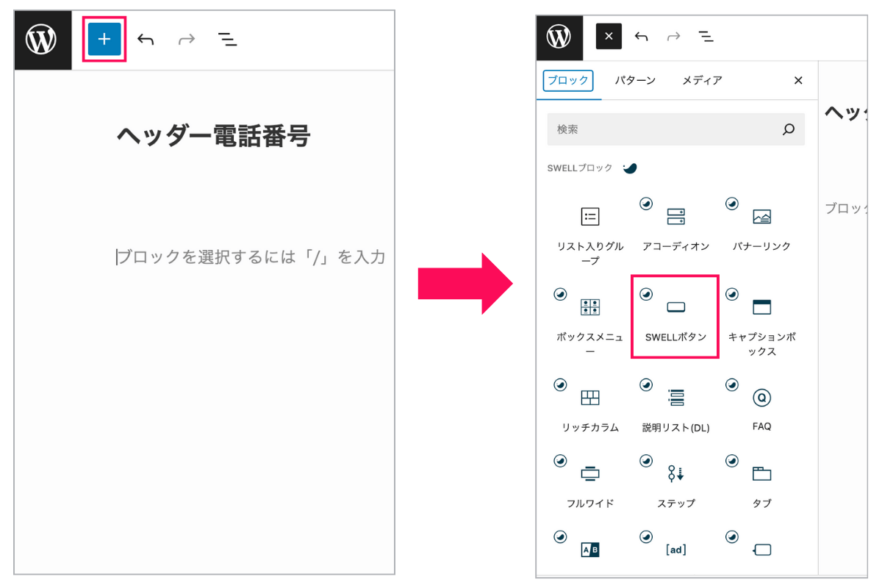Insert the リッチカラム block
The width and height of the screenshot is (882, 588).
tap(590, 407)
